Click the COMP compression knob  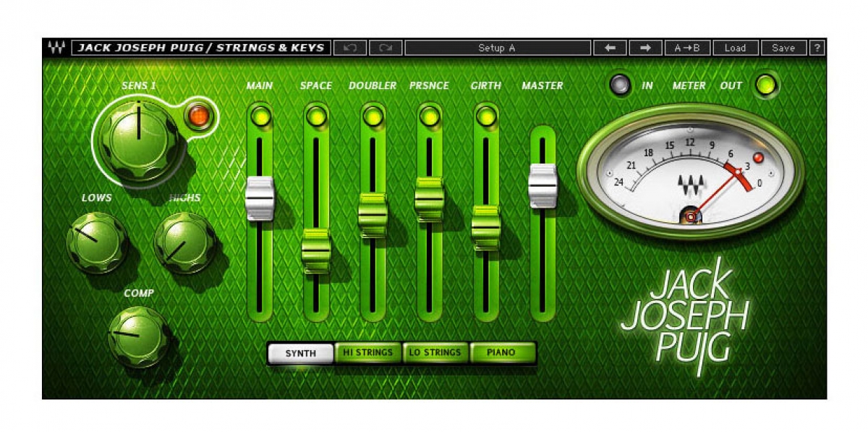(x=138, y=336)
